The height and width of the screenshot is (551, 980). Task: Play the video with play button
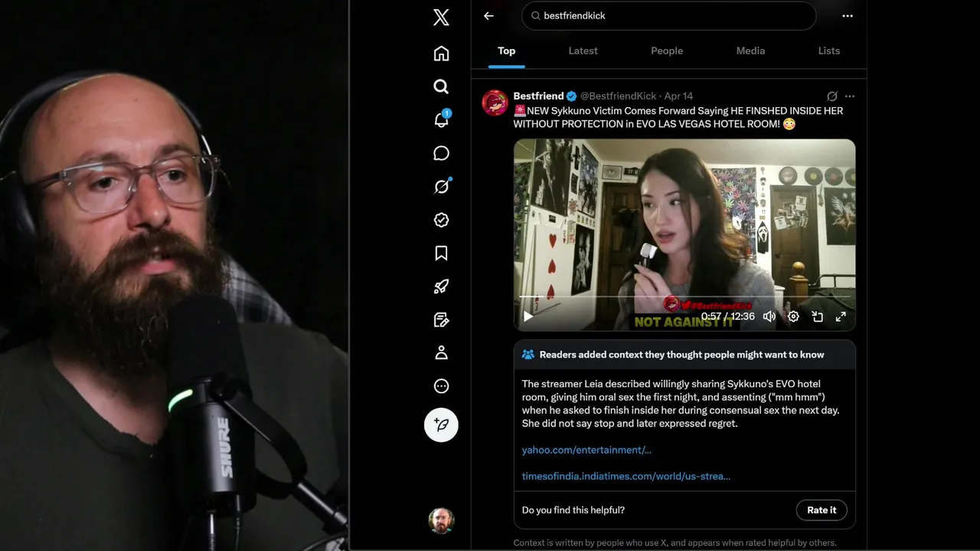(528, 316)
